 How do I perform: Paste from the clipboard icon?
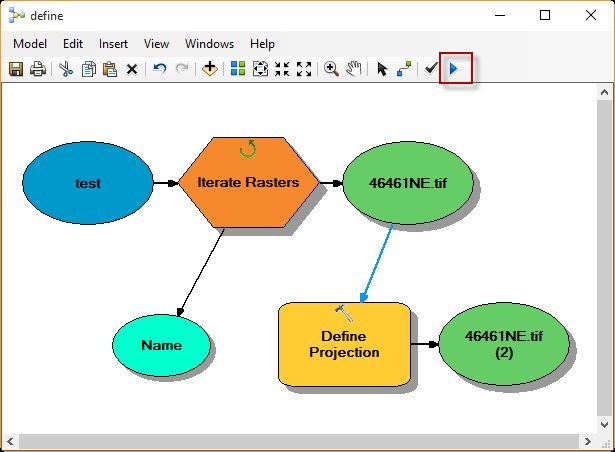110,69
